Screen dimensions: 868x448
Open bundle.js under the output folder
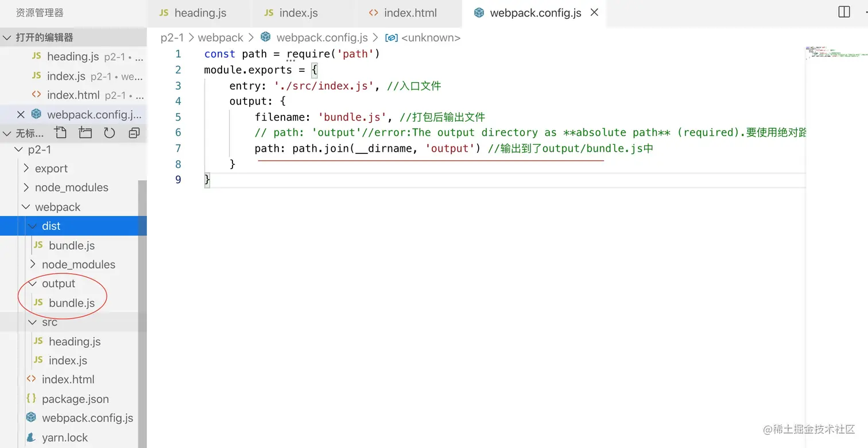72,303
